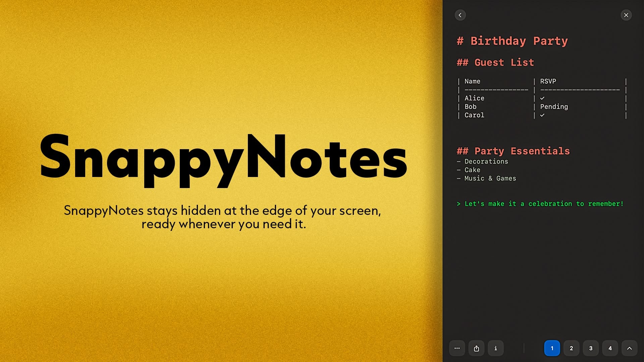Click the blue active note indicator
The image size is (644, 362).
(x=552, y=348)
